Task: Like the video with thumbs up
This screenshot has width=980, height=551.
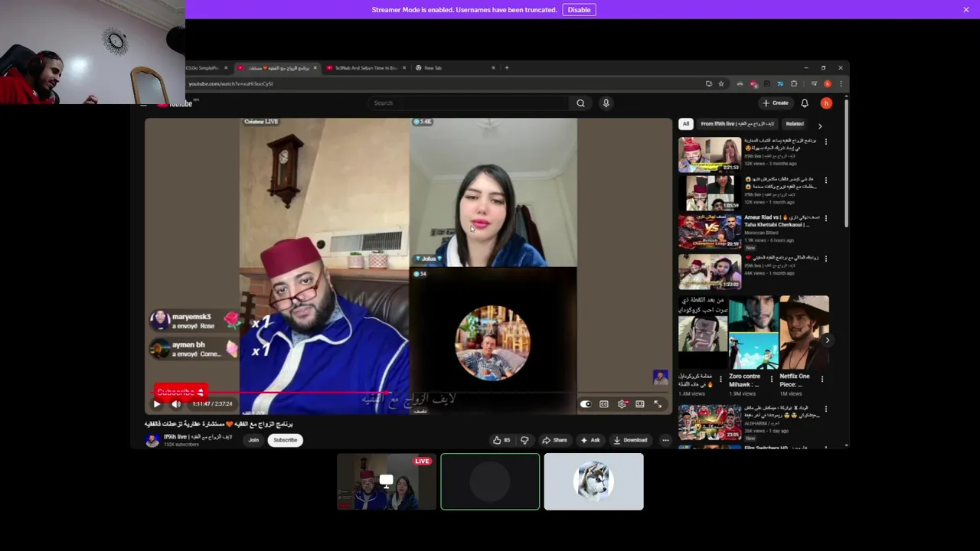Action: pos(501,440)
